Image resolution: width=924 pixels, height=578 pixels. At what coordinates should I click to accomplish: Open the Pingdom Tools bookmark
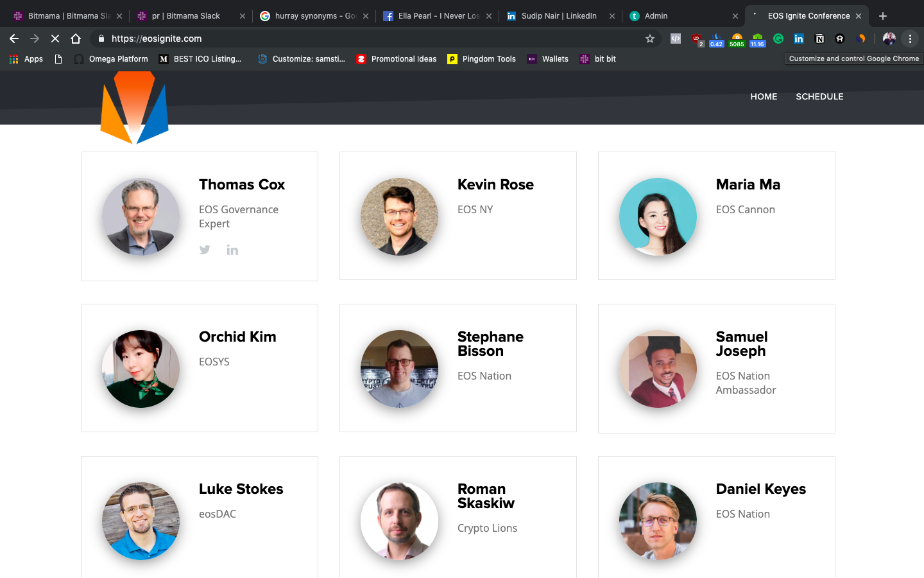tap(482, 58)
